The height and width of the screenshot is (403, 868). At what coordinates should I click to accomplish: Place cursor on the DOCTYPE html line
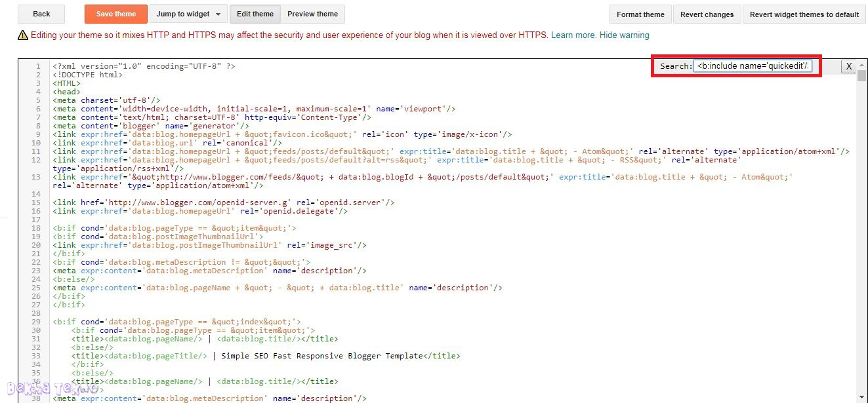click(x=89, y=75)
